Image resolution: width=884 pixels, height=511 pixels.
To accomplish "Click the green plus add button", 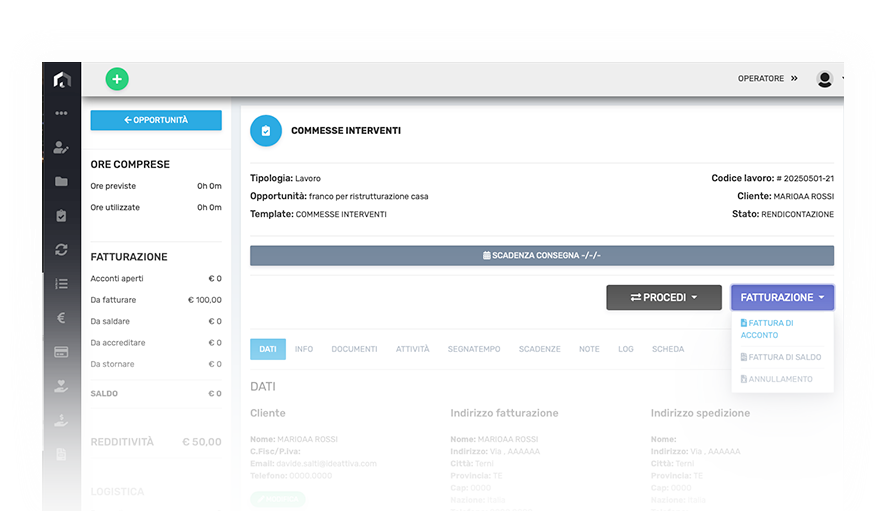I will click(x=117, y=79).
